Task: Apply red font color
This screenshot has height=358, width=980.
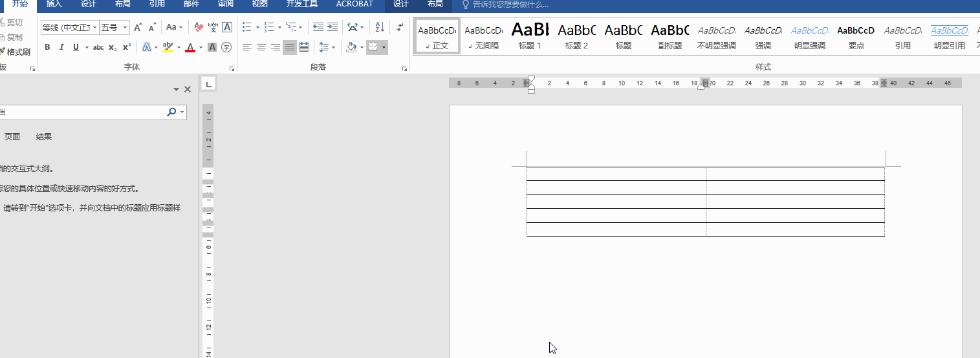Action: pyautogui.click(x=190, y=47)
